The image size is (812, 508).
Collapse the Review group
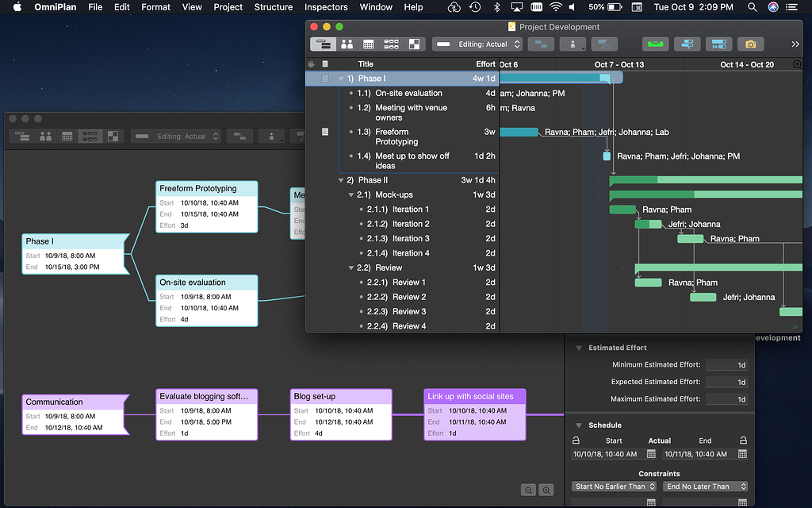pyautogui.click(x=351, y=268)
